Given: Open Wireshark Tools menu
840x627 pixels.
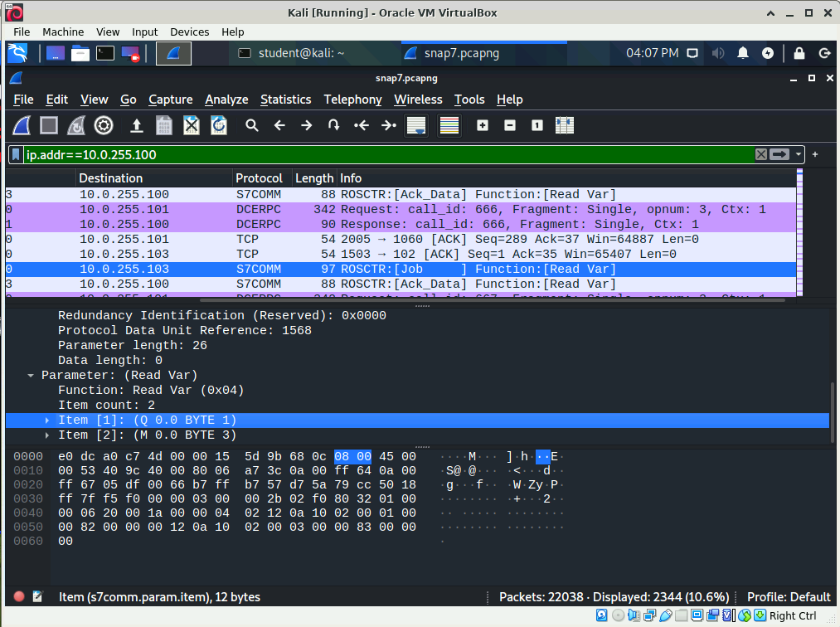Looking at the screenshot, I should coord(469,100).
